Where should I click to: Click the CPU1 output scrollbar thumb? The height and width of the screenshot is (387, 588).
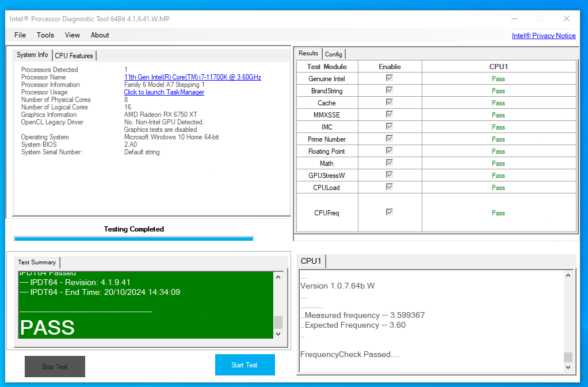pos(568,357)
